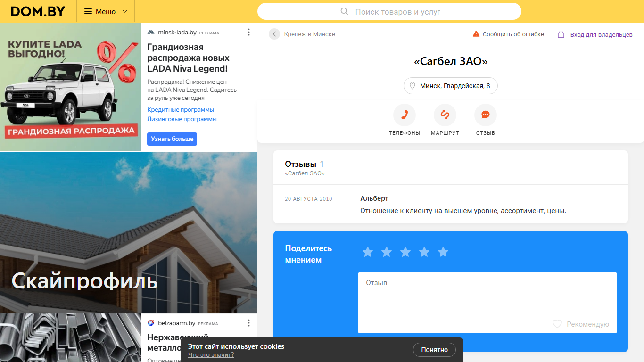Open Кредитные программы ad link

tap(181, 110)
